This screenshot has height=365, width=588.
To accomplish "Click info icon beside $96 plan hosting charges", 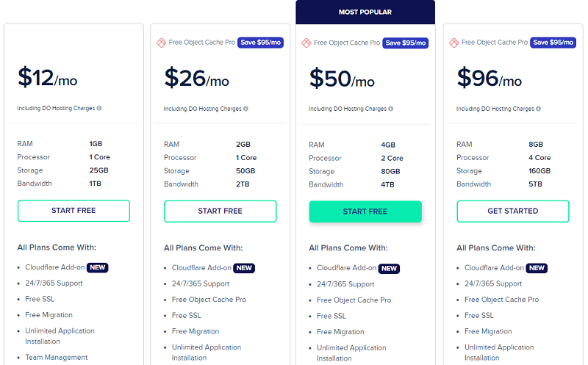I will tap(539, 109).
